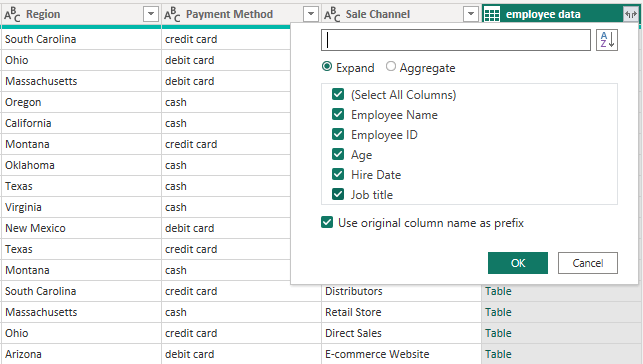This screenshot has height=364, width=643.
Task: Open the Table link in the E-commerce Website row
Action: pos(498,354)
